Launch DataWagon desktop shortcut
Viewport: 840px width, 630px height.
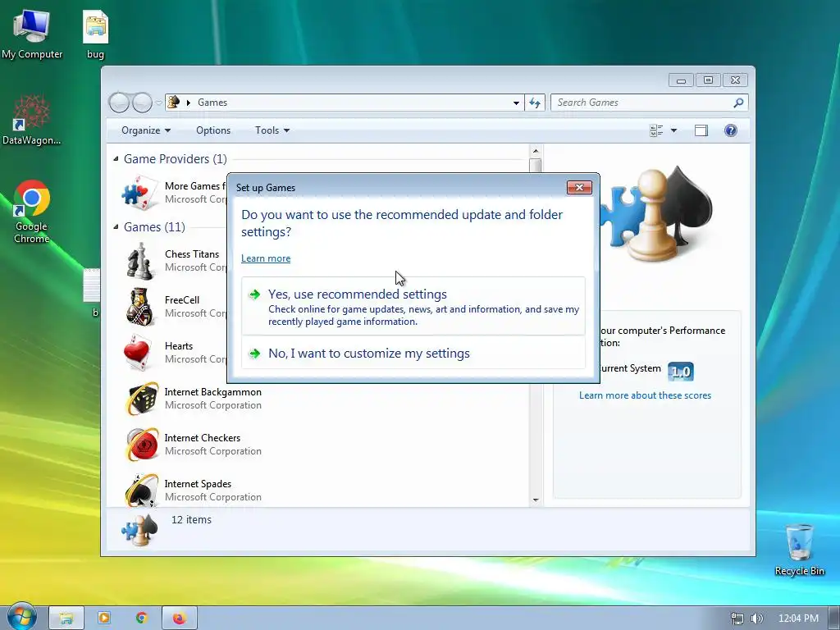point(32,120)
